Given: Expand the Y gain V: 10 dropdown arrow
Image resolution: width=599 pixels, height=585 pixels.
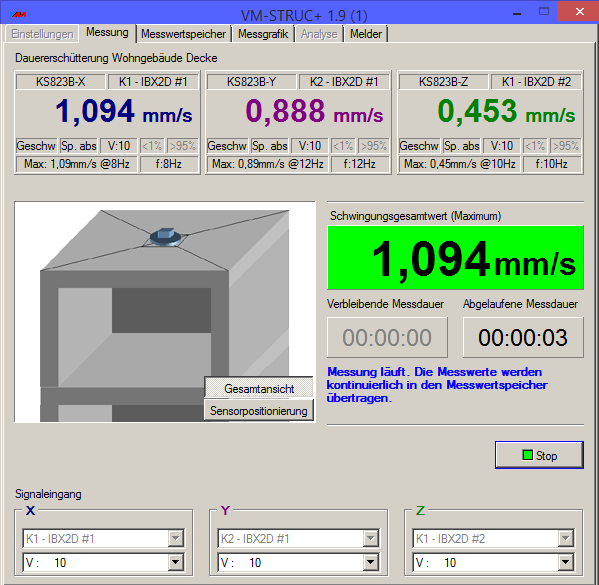Looking at the screenshot, I should tap(370, 562).
